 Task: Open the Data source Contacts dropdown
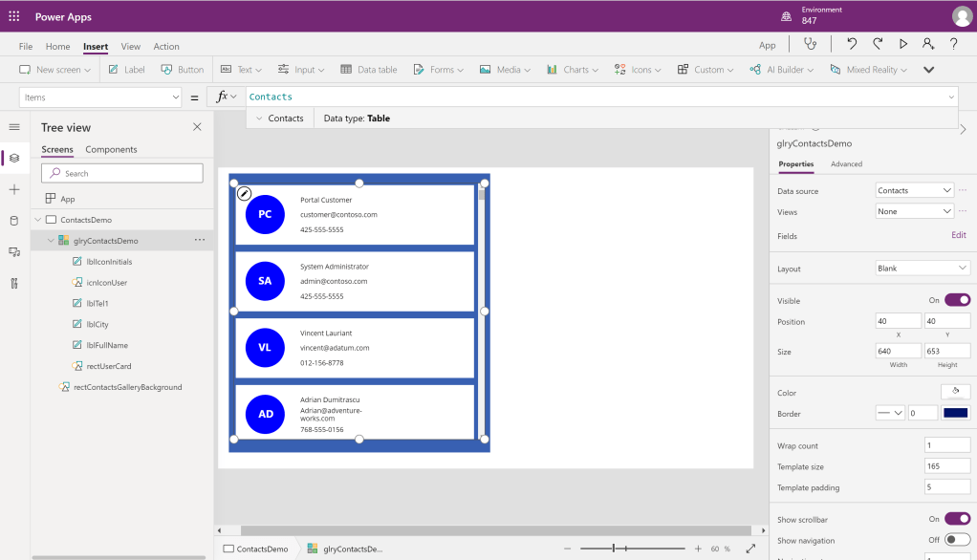914,190
